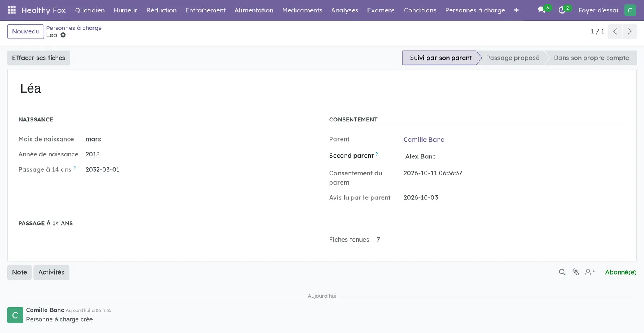Click the plus icon in navbar
Image resolution: width=644 pixels, height=333 pixels.
[x=516, y=10]
